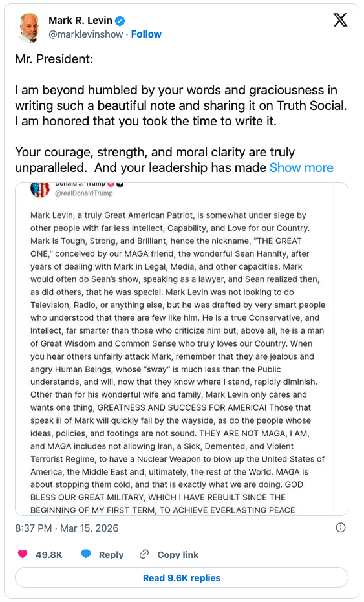Click the Copy link text

(x=178, y=555)
